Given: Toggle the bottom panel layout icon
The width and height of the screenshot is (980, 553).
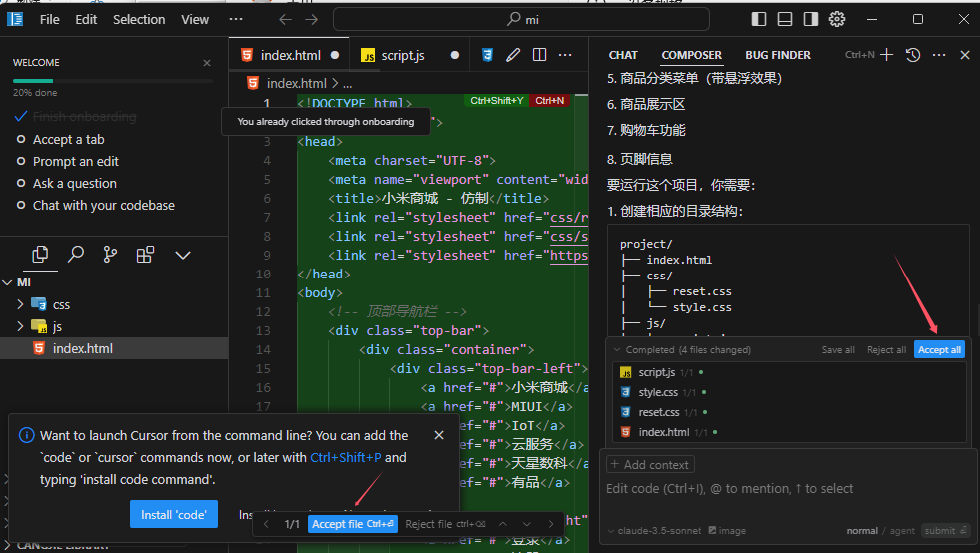Looking at the screenshot, I should 785,19.
